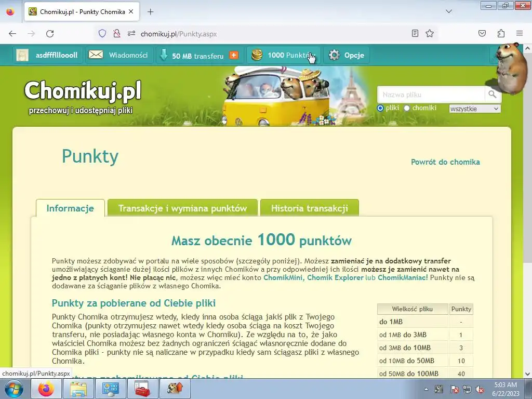The image size is (532, 399).
Task: Open the Opcje gear icon
Action: (x=334, y=55)
